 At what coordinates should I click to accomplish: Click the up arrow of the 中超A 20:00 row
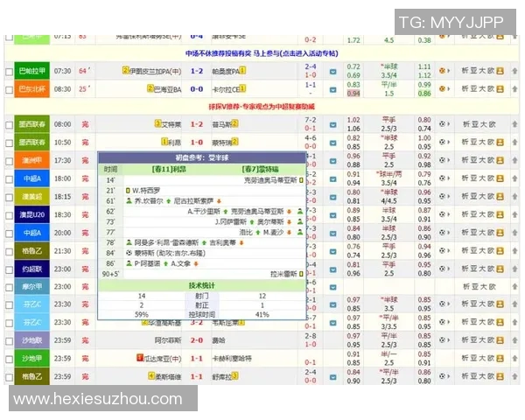[x=514, y=233]
